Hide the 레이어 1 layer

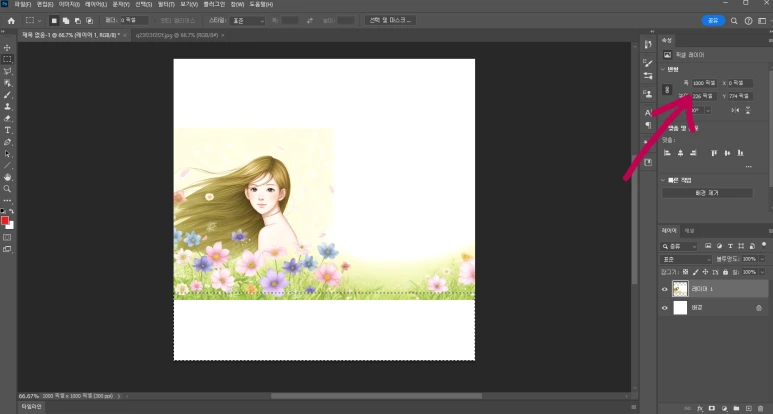[665, 289]
